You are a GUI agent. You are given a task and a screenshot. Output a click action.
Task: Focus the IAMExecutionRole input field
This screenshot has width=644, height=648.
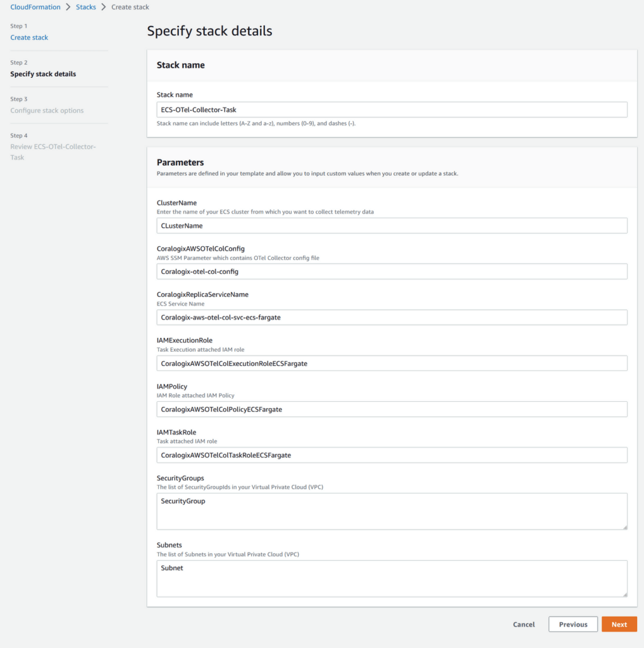[392, 363]
